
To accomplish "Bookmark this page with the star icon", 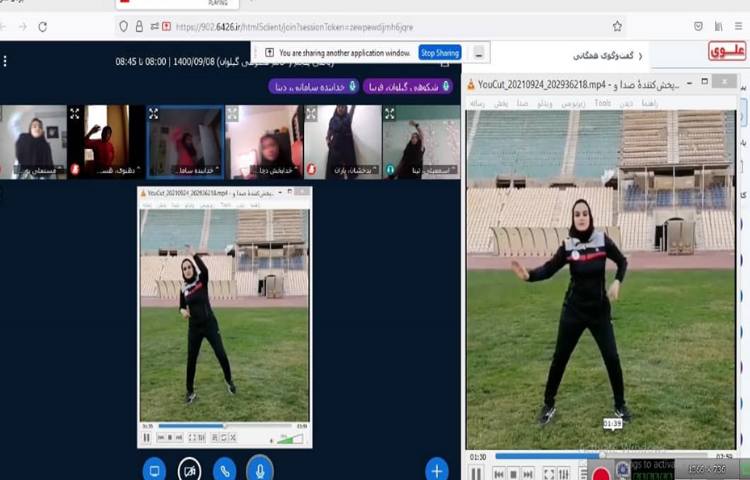I will (x=618, y=26).
